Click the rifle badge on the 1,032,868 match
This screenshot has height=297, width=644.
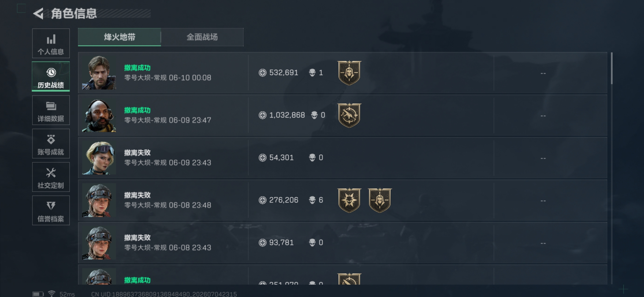pos(349,115)
